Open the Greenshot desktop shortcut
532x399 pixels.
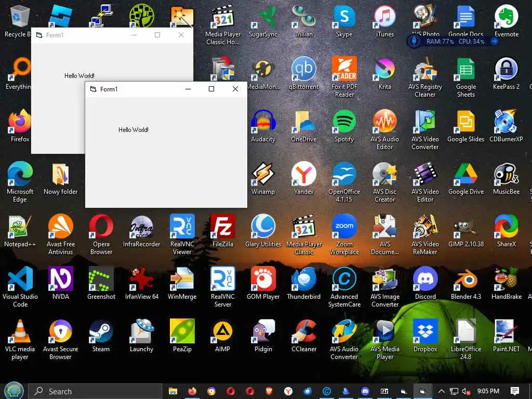pyautogui.click(x=101, y=283)
